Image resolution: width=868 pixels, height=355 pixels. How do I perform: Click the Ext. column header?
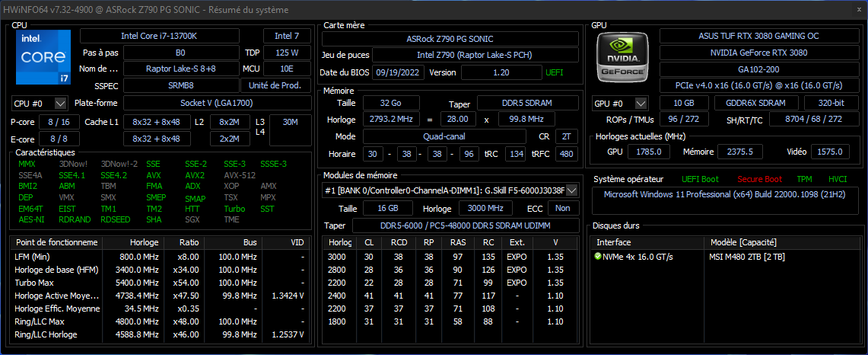(517, 242)
